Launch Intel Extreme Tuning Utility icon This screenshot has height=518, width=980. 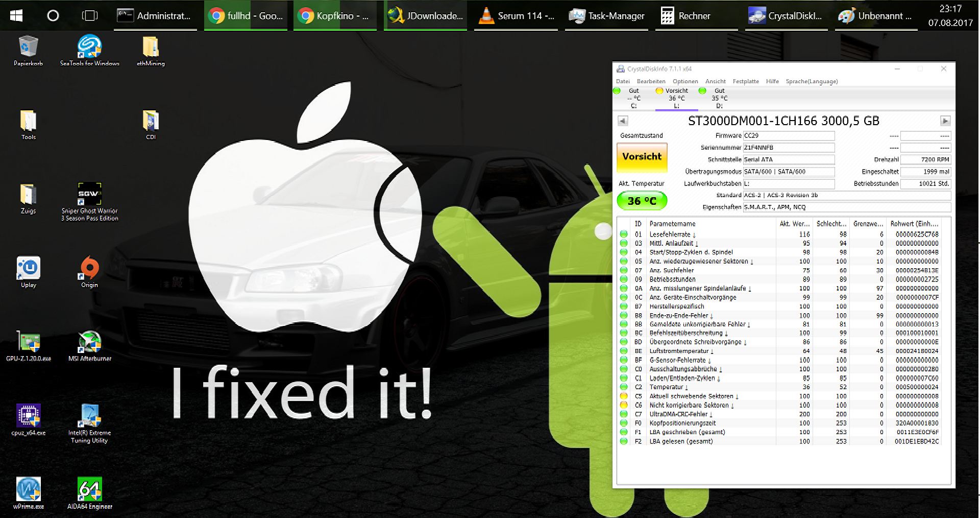point(89,423)
